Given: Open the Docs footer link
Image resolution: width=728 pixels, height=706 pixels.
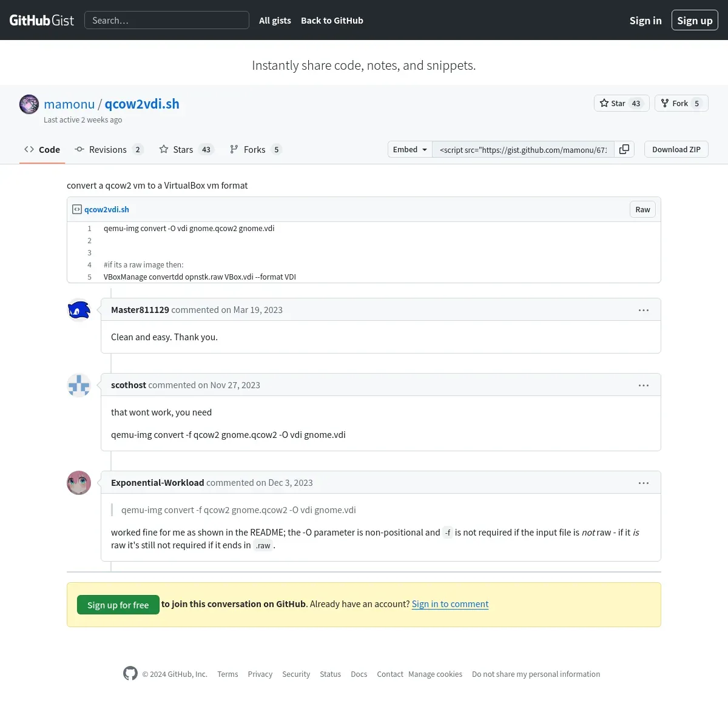Looking at the screenshot, I should click(359, 674).
